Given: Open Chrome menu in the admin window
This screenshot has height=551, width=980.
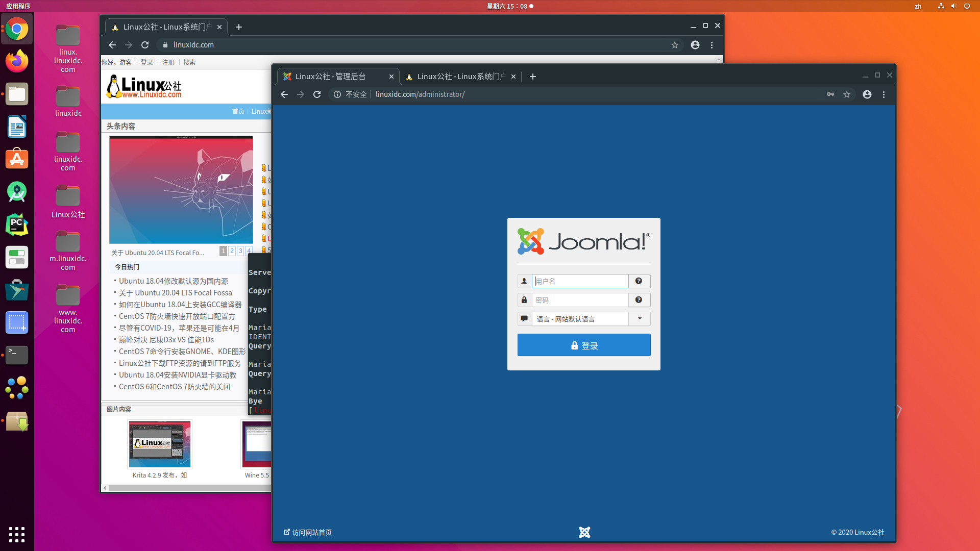Looking at the screenshot, I should pyautogui.click(x=884, y=94).
